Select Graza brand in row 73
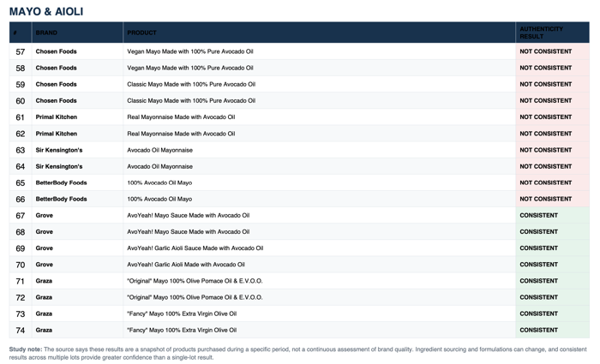 click(x=44, y=313)
